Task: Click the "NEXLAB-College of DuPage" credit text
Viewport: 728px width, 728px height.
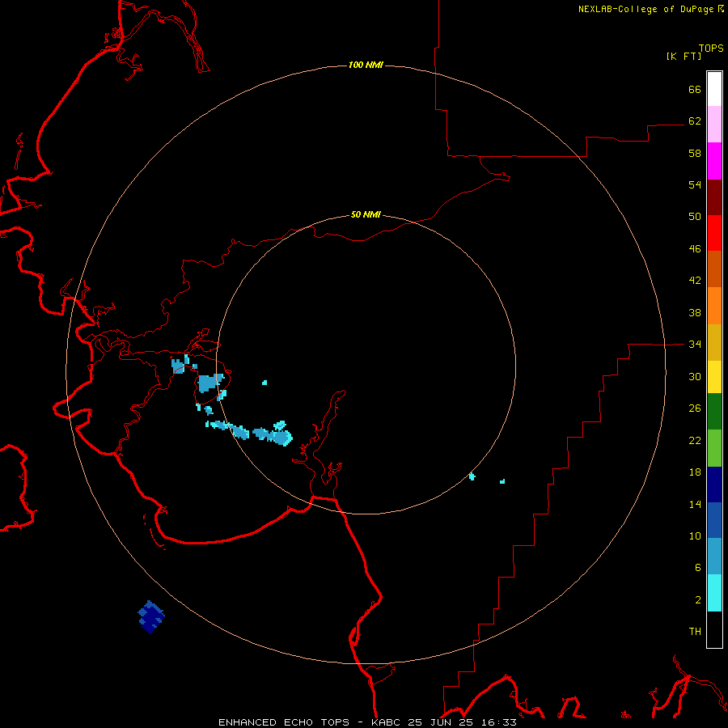Action: 645,9
